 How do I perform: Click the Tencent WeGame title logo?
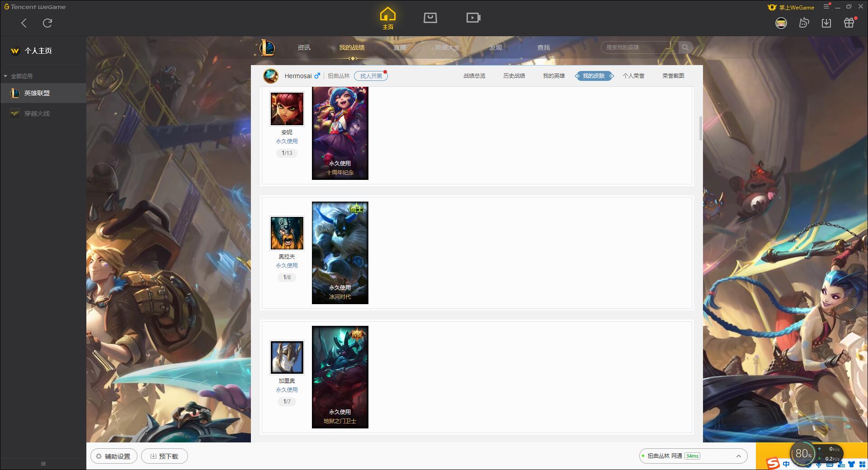click(x=35, y=7)
